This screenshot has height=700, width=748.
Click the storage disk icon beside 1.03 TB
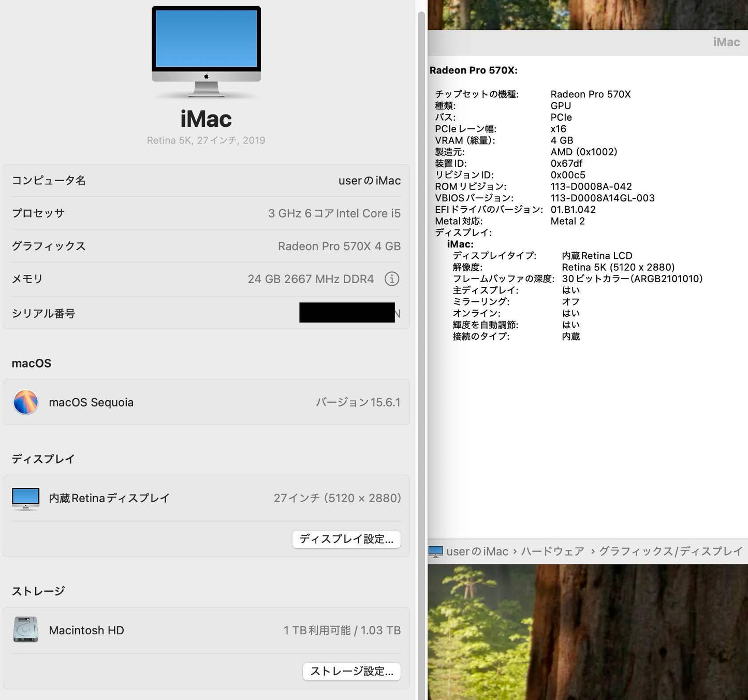point(25,630)
